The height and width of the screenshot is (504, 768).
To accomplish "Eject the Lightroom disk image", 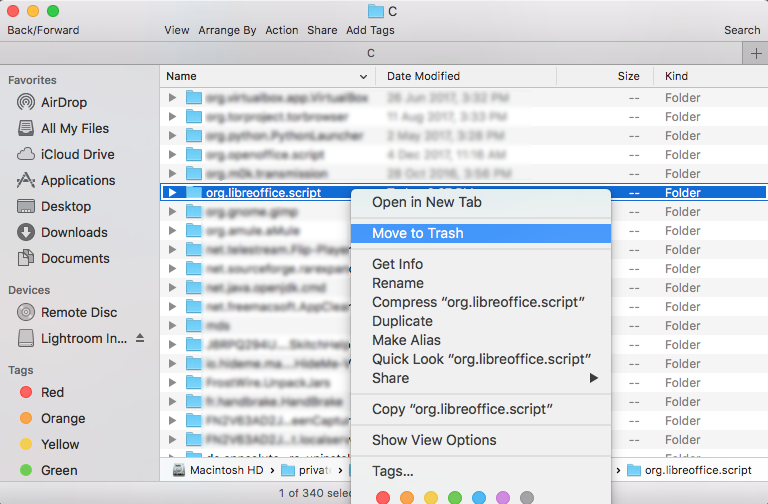I will point(140,338).
